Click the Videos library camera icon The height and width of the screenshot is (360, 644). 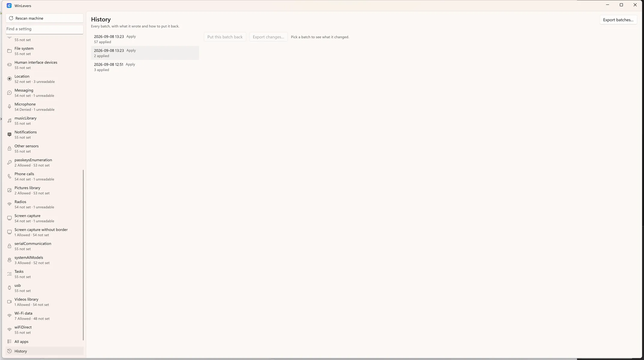[9, 302]
